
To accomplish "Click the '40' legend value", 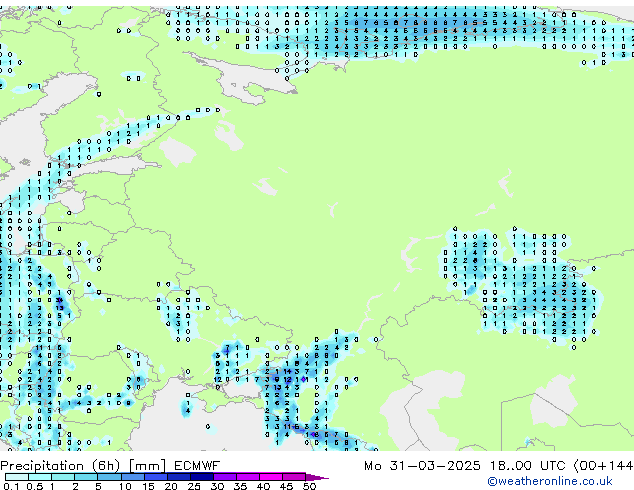I will tap(264, 486).
